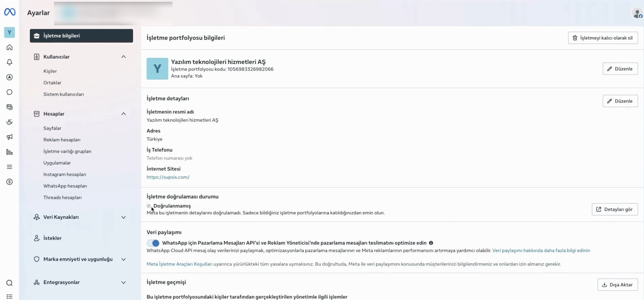
Task: Collapse the Kullanıcılar section
Action: (x=123, y=57)
